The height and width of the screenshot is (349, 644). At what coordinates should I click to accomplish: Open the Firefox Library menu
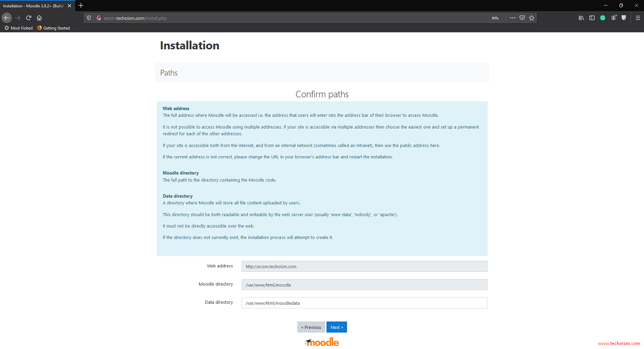[x=581, y=18]
